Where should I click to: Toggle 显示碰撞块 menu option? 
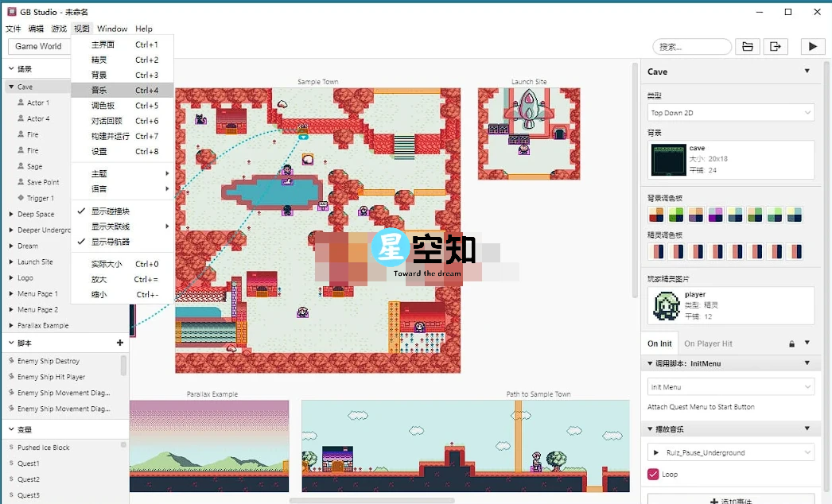(110, 211)
